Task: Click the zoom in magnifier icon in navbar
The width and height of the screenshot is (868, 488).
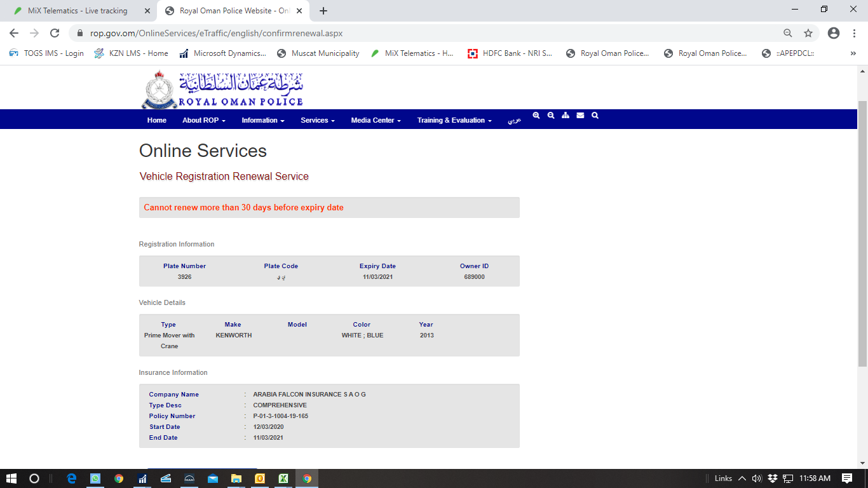Action: [x=536, y=116]
